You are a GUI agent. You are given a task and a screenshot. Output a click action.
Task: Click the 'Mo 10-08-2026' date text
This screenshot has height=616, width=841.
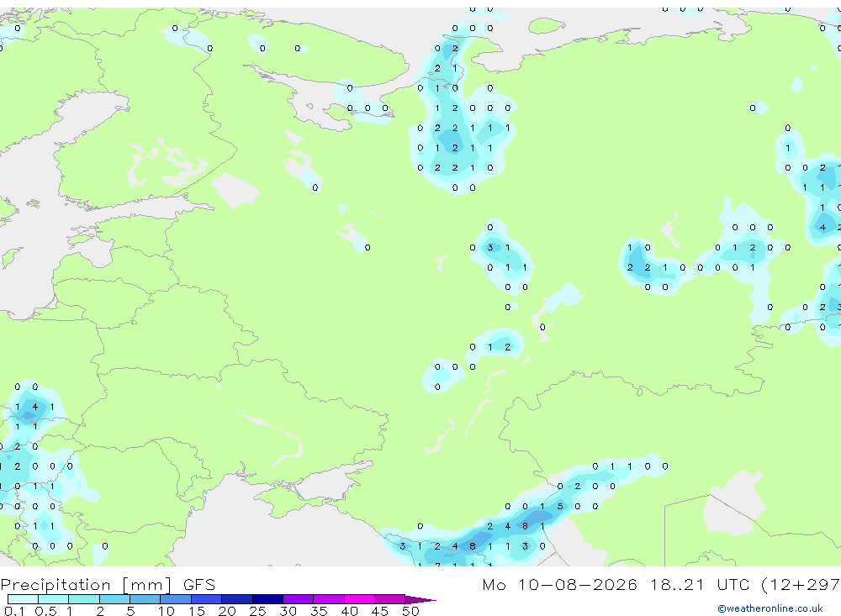click(x=559, y=584)
